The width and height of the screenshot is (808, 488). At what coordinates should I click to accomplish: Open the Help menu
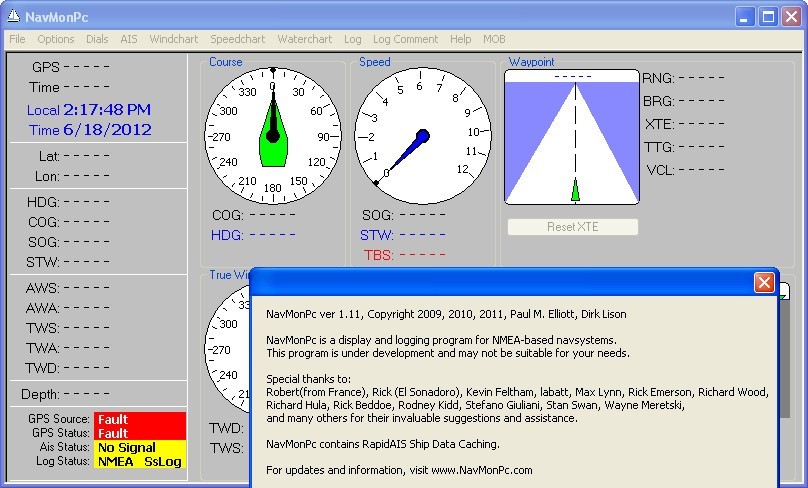point(460,39)
